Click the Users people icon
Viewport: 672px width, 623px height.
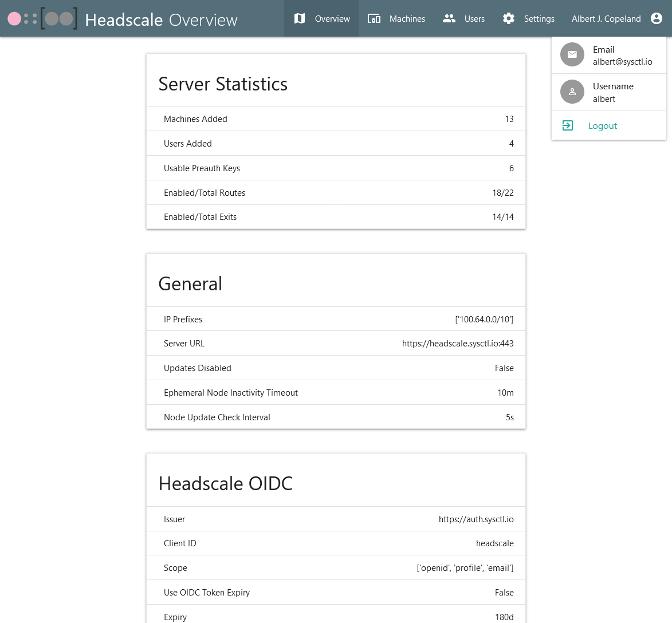pos(449,19)
